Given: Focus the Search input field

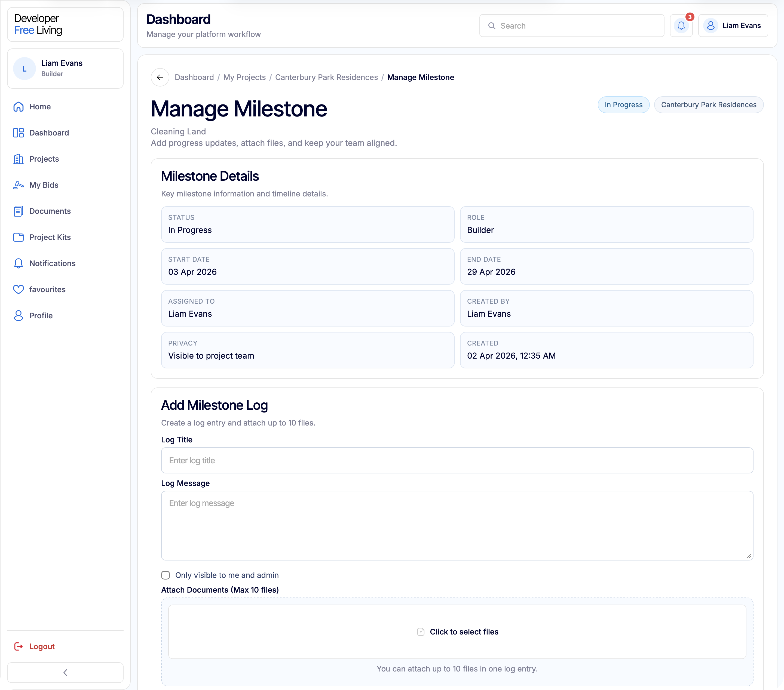Looking at the screenshot, I should [571, 26].
